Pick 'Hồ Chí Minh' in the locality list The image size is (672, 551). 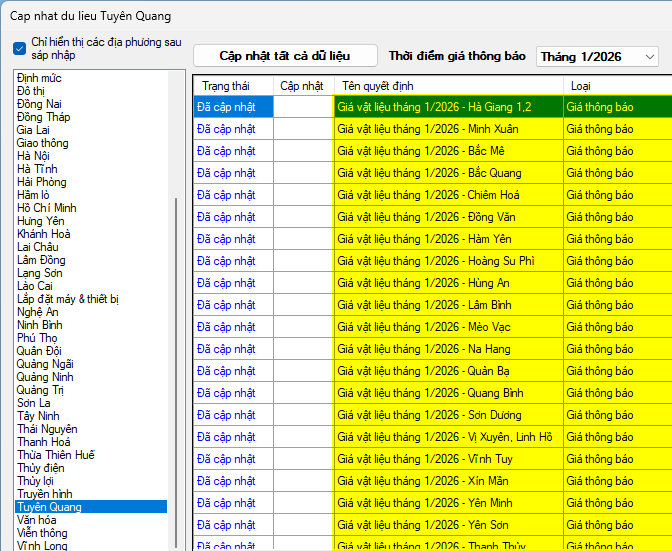coord(47,208)
